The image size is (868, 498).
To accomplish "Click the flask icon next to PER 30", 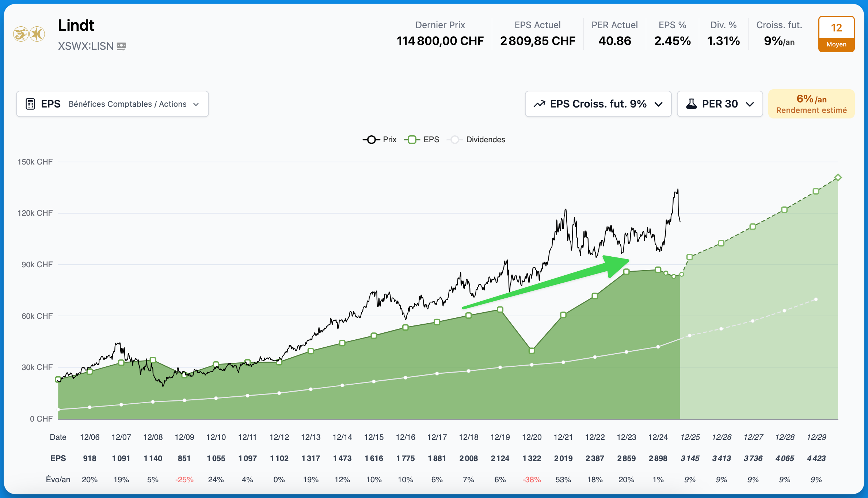I will [x=691, y=104].
